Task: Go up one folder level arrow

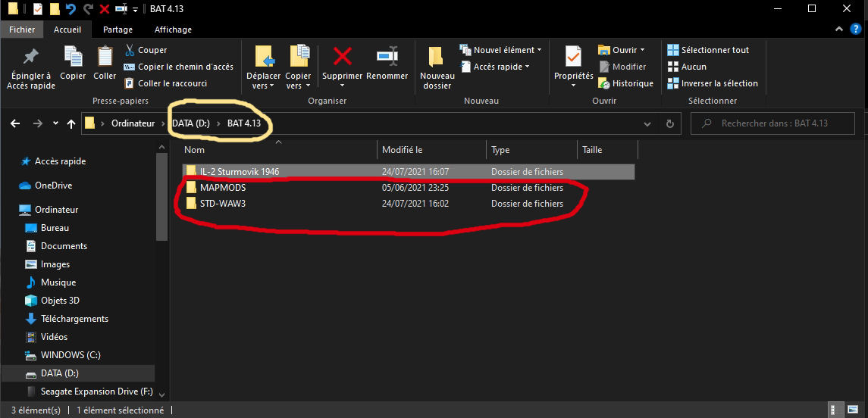Action: point(71,124)
